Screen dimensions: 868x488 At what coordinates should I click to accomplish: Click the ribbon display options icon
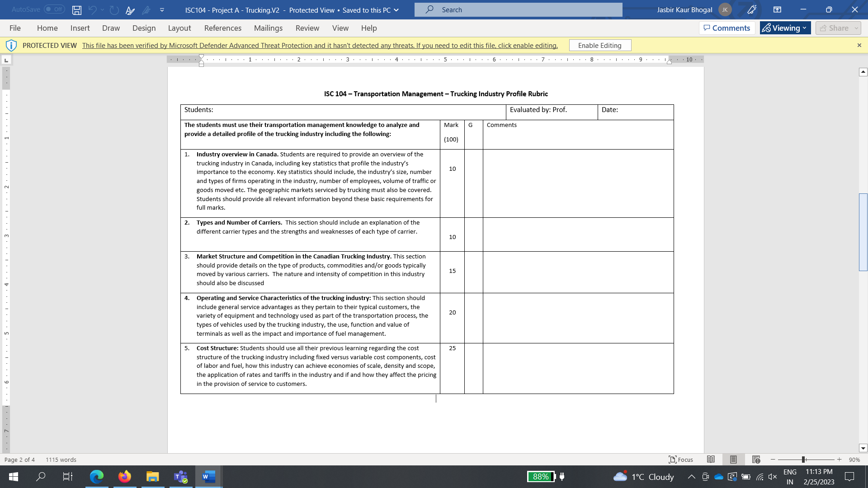pyautogui.click(x=777, y=9)
